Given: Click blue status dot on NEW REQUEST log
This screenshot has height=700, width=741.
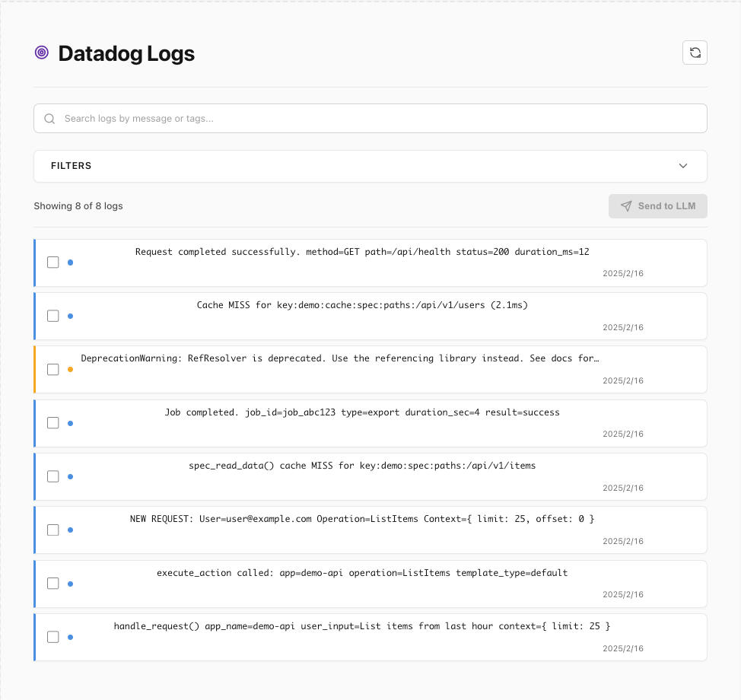Looking at the screenshot, I should pos(71,530).
